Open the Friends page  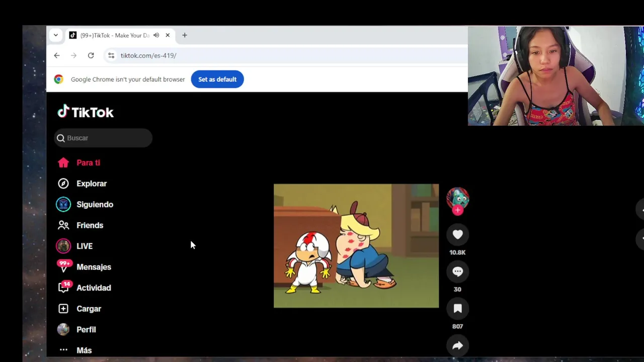click(x=90, y=225)
